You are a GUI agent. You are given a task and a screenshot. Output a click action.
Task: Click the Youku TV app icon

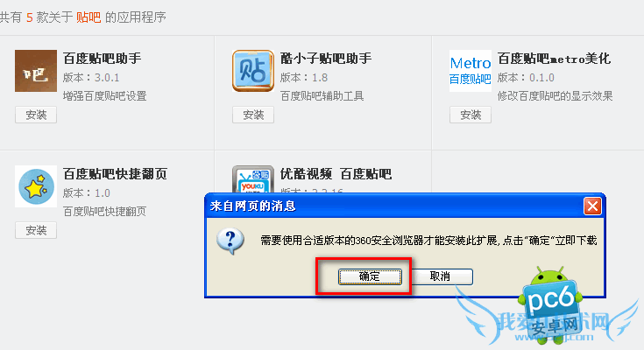253,179
